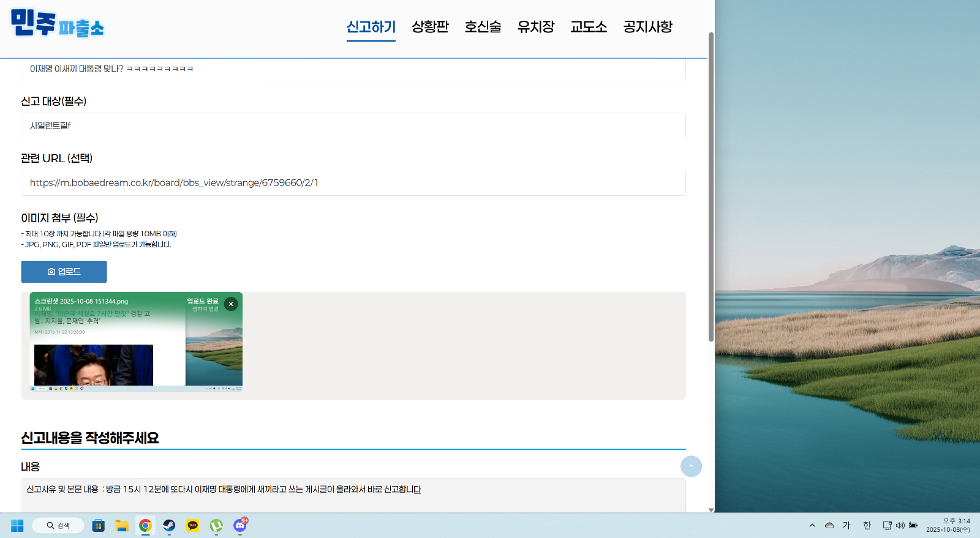Select the 교도소 menu item
This screenshot has height=538, width=980.
tap(589, 27)
